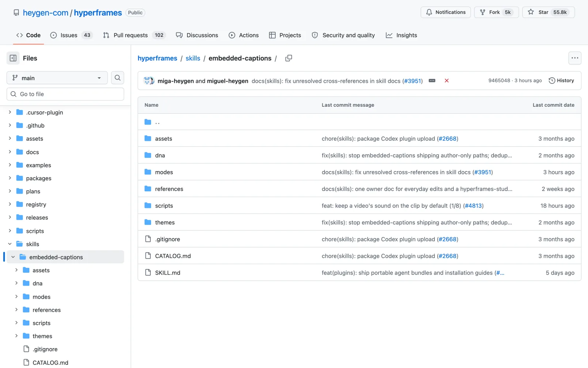Click the committer avatars image
588x368 pixels.
click(149, 81)
